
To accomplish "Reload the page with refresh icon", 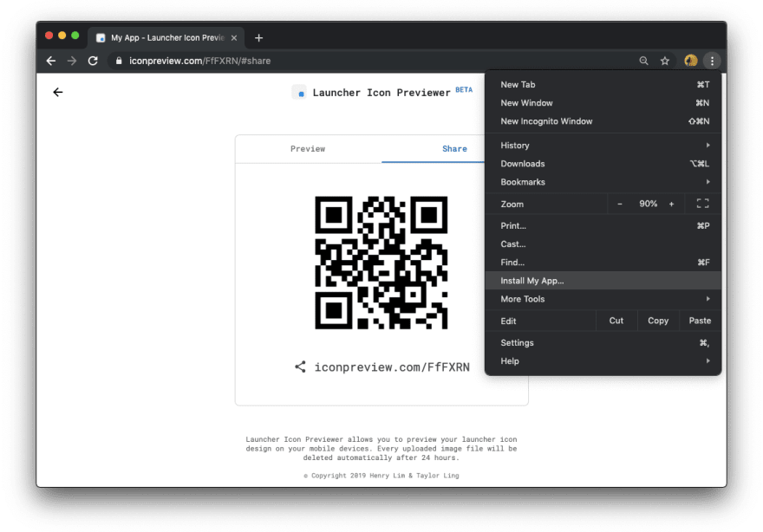I will tap(93, 61).
